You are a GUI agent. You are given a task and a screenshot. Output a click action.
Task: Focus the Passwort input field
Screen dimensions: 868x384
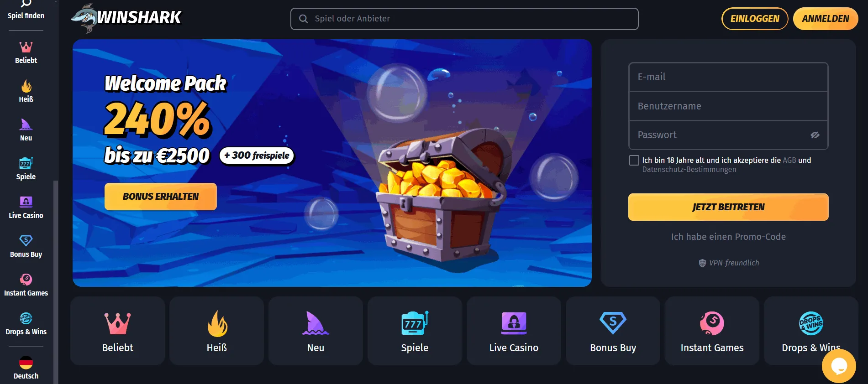click(x=728, y=135)
